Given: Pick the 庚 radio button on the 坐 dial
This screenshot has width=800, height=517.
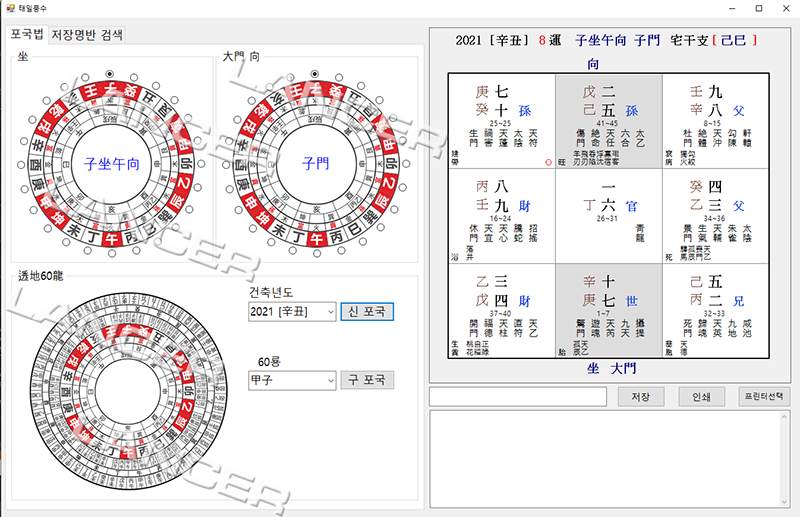Looking at the screenshot, I should tap(24, 189).
